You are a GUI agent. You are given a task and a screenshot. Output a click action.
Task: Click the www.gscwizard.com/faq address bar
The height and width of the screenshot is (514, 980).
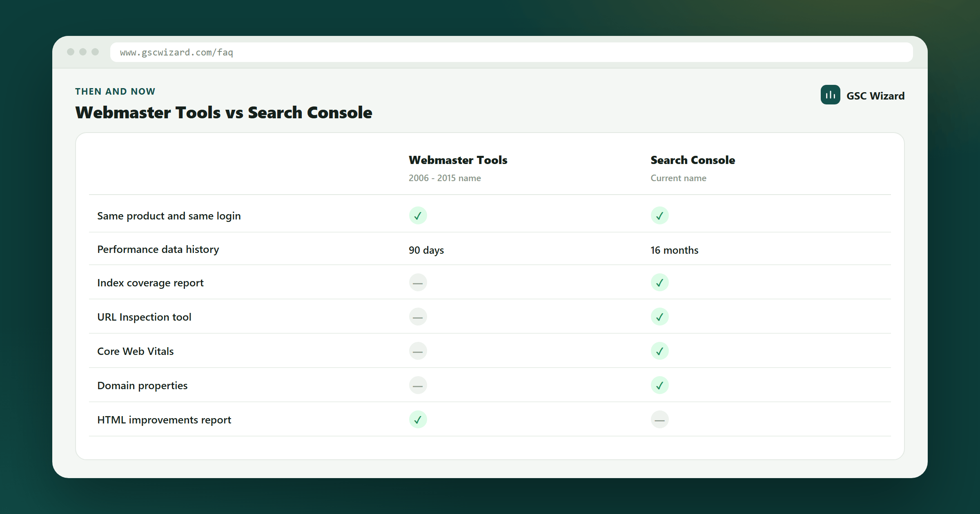(x=511, y=52)
